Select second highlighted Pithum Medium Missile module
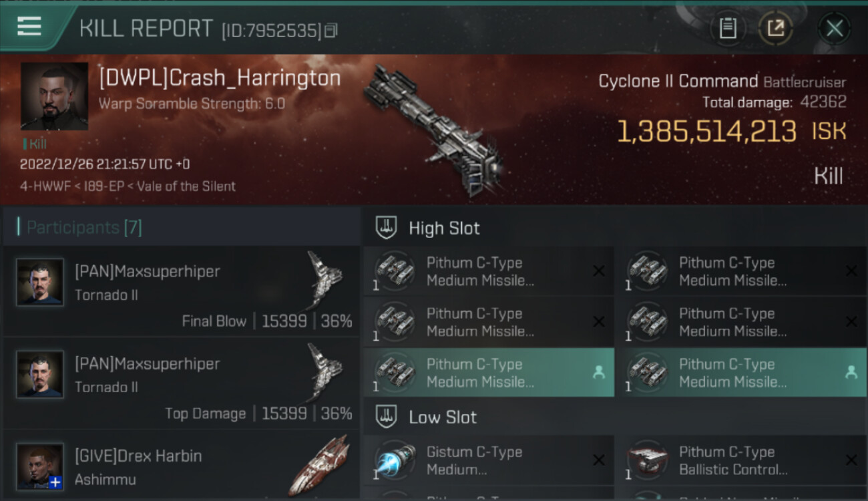Screen dimensions: 868x501 pos(740,373)
